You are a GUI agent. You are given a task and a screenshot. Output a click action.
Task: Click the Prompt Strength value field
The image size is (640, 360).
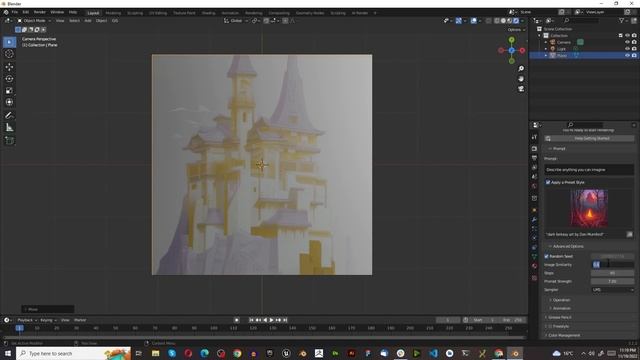(x=612, y=281)
